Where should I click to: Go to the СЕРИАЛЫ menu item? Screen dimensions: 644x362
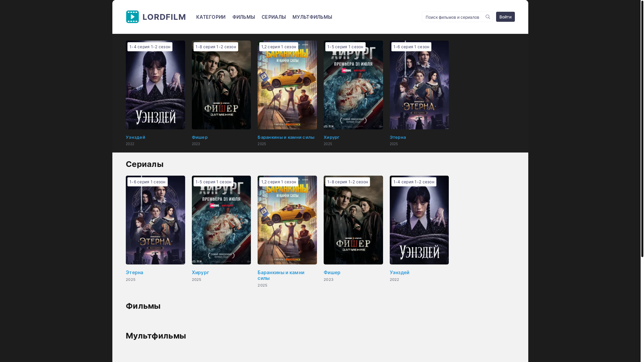[x=274, y=17]
